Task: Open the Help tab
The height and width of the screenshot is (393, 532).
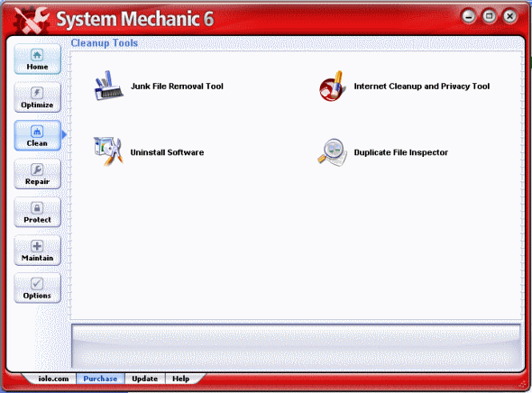Action: pos(181,379)
